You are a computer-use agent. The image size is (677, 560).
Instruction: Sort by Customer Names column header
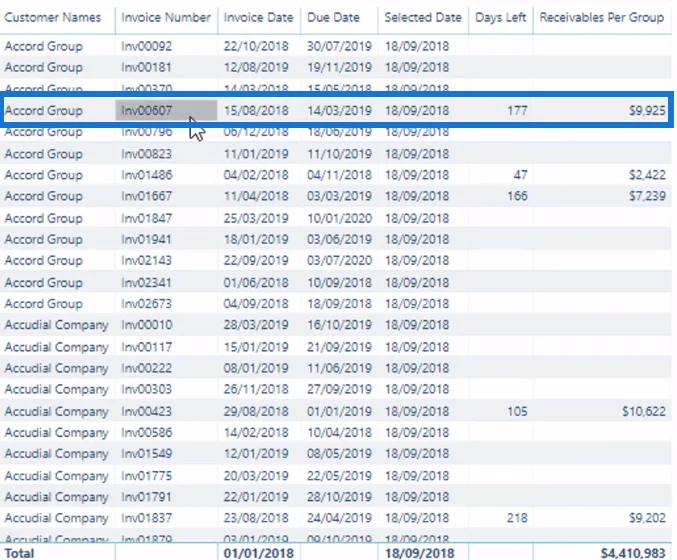(x=53, y=17)
